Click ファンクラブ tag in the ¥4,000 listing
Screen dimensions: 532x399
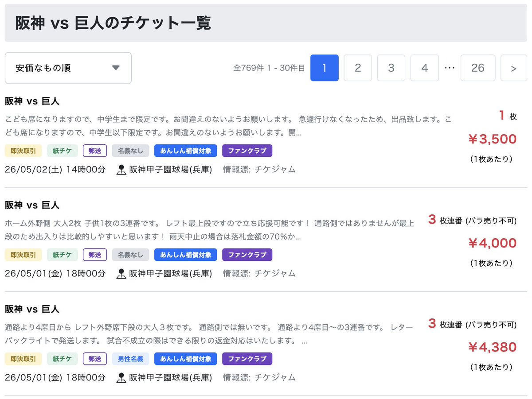[x=247, y=255]
